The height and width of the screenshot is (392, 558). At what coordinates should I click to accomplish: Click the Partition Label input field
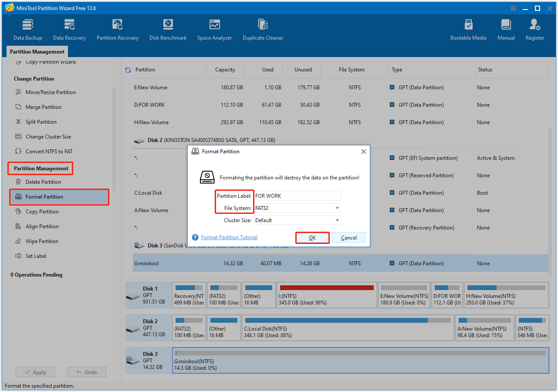click(297, 195)
